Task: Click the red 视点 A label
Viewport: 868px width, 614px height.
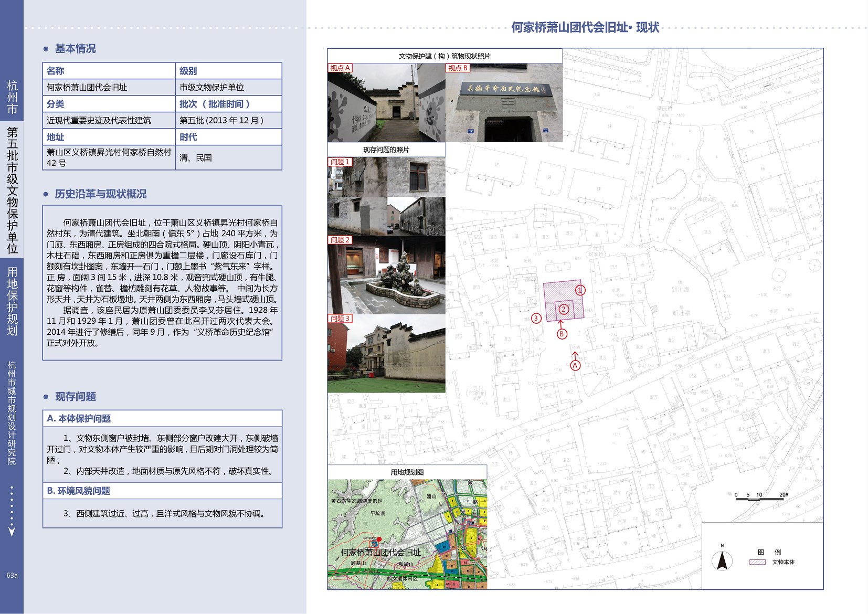Action: click(x=340, y=68)
